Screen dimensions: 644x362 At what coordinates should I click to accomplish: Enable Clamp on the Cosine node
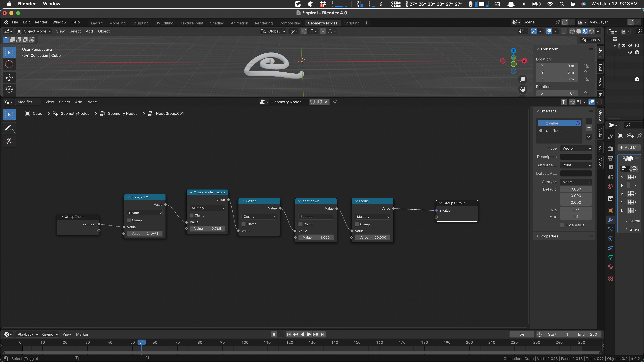point(244,224)
